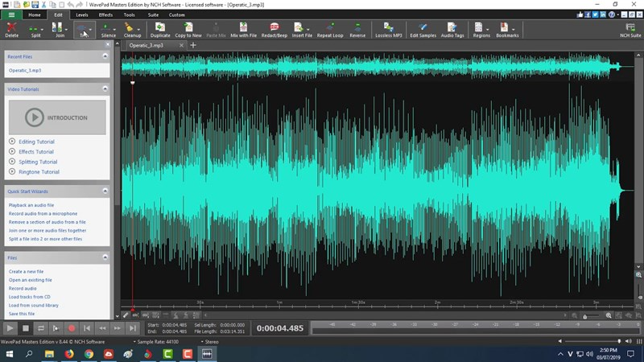
Task: Stop playback with the Stop button
Action: [26, 328]
